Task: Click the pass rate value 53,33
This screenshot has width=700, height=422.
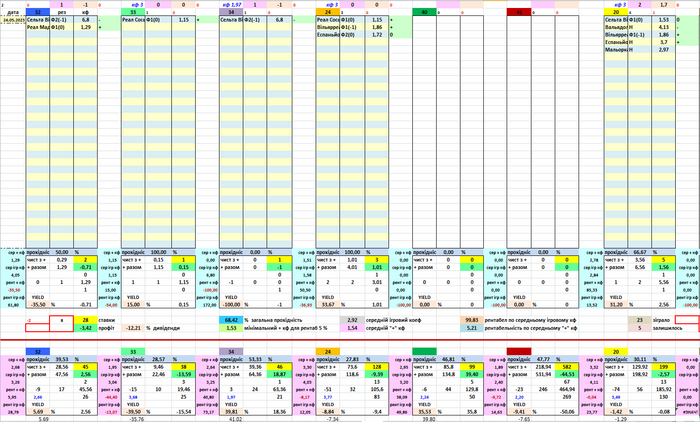Action: (255, 359)
